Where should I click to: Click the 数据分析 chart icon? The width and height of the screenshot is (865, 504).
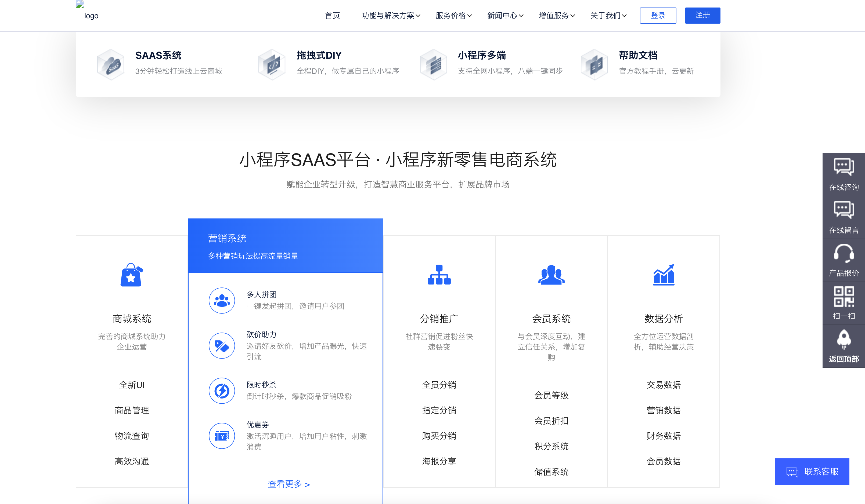coord(664,275)
